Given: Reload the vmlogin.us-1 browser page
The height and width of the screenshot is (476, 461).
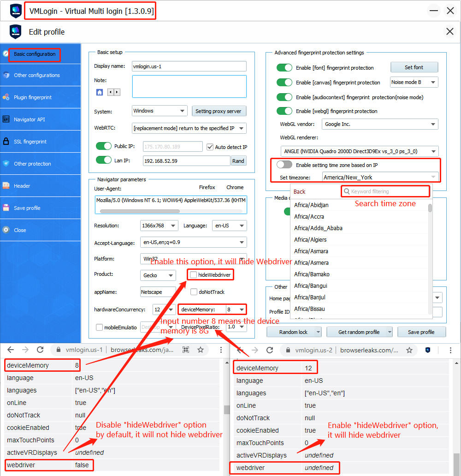Looking at the screenshot, I should [40, 350].
